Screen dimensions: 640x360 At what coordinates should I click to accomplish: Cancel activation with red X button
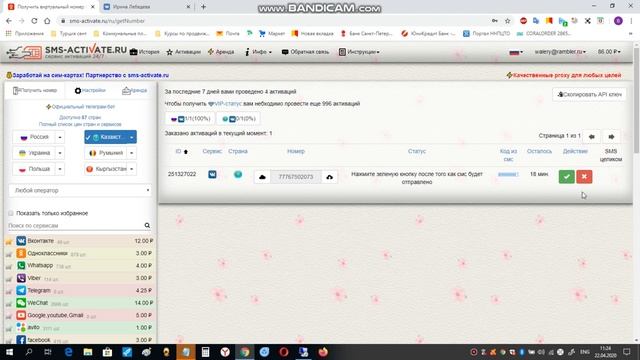pos(584,177)
